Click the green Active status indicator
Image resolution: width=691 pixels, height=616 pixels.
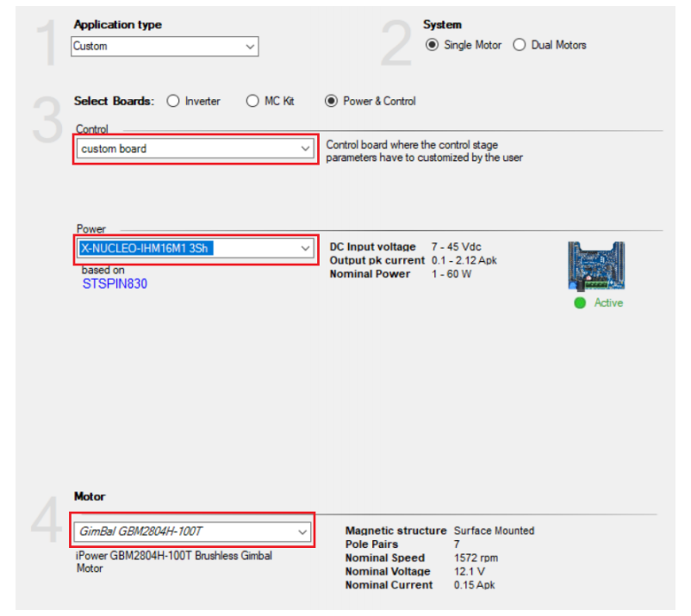580,303
